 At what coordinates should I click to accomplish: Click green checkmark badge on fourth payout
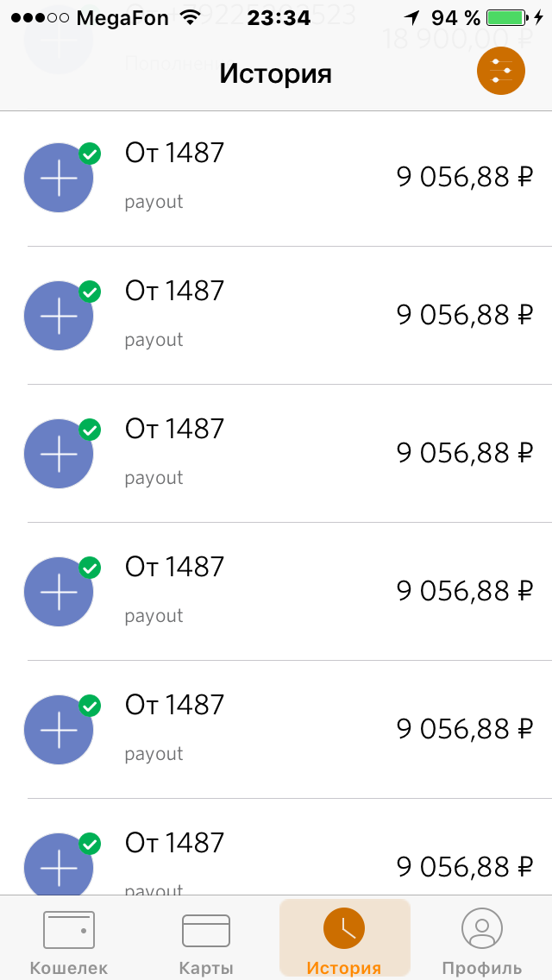(x=90, y=568)
